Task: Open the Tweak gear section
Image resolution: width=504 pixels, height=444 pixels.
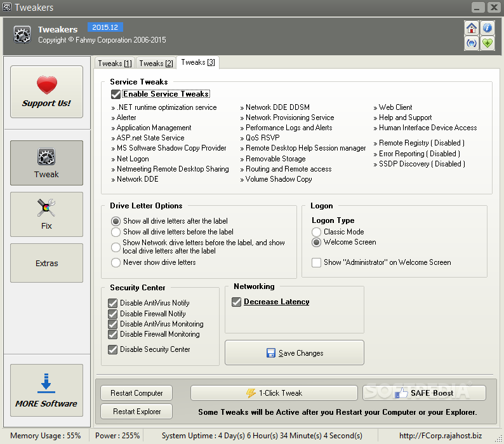Action: point(46,163)
